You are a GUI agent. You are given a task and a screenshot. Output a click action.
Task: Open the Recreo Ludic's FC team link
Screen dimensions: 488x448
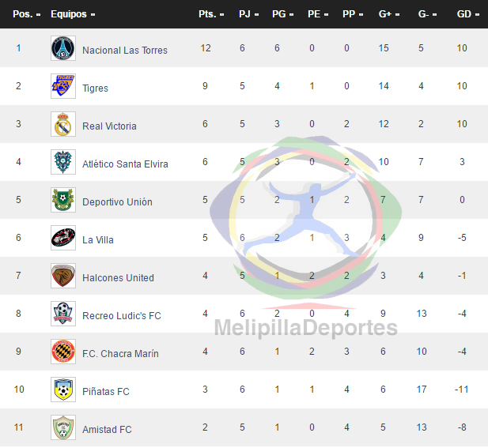[121, 316]
